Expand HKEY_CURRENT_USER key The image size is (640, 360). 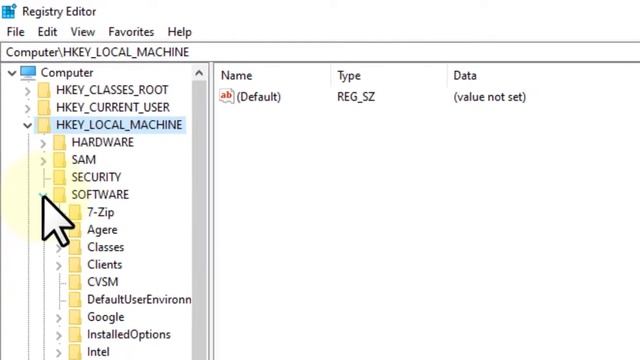(x=27, y=109)
